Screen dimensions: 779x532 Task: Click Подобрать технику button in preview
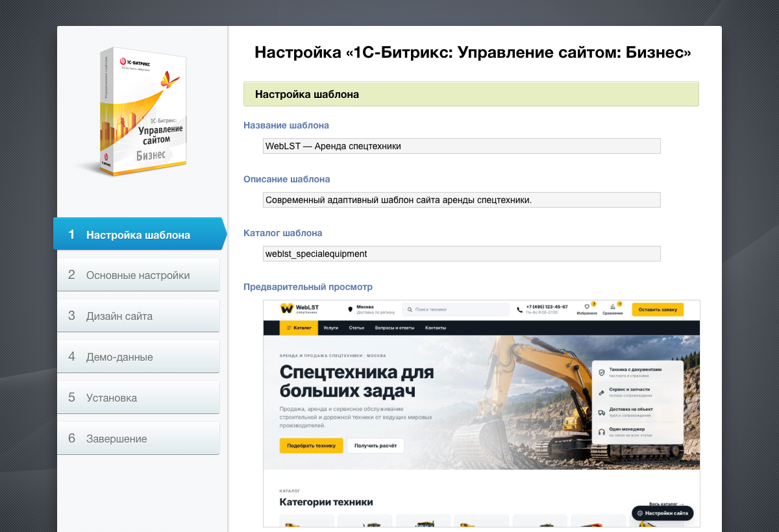pos(311,446)
